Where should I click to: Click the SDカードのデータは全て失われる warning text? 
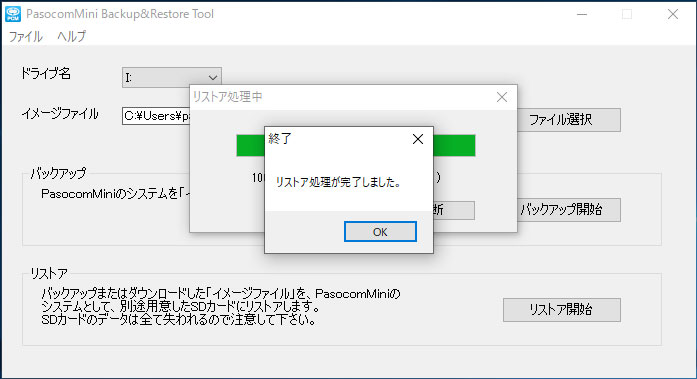tap(179, 319)
